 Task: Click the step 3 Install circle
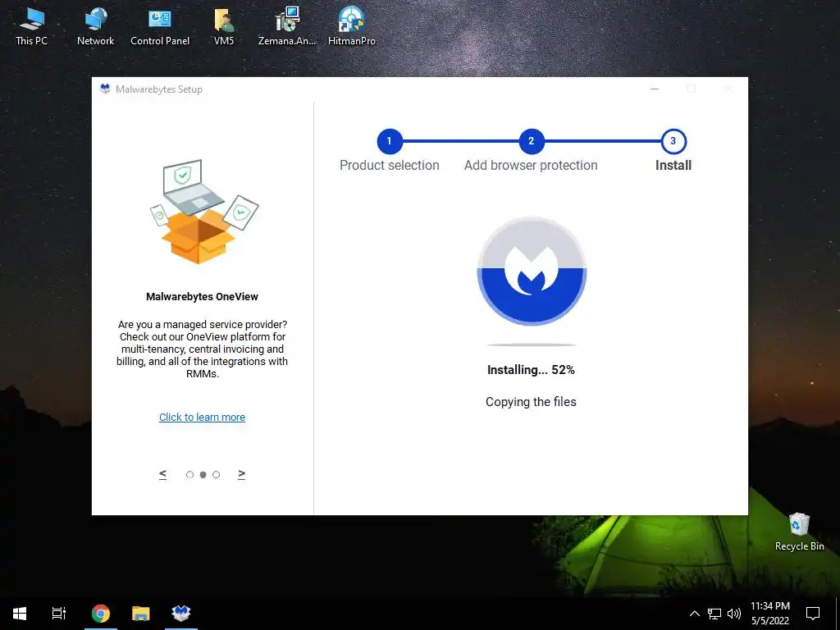(x=673, y=141)
